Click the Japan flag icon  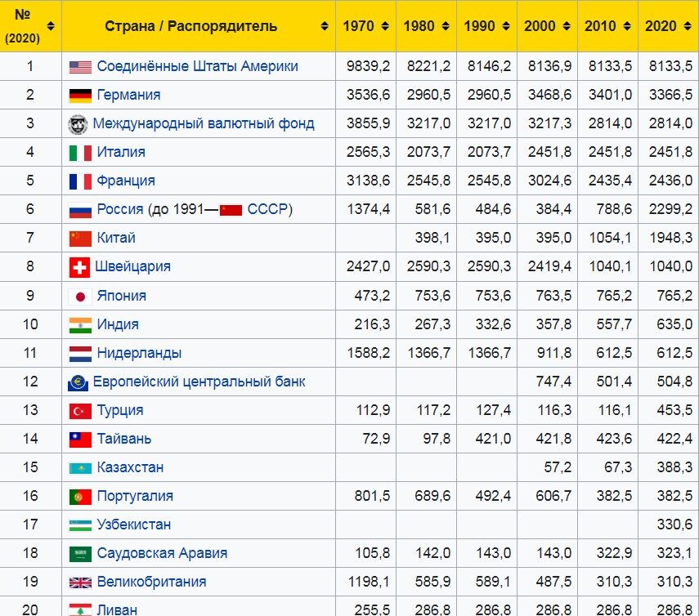(x=80, y=297)
